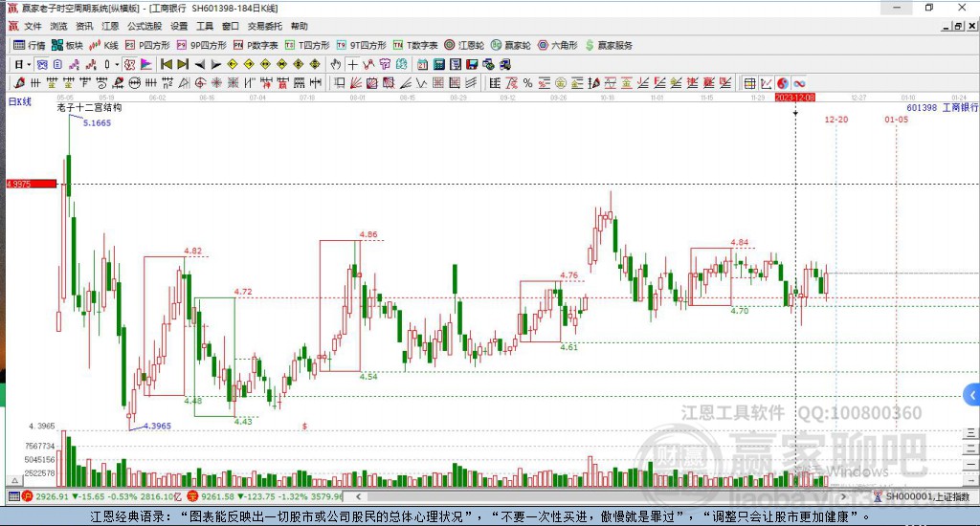Toggle the yin-yang icon button

point(783,83)
